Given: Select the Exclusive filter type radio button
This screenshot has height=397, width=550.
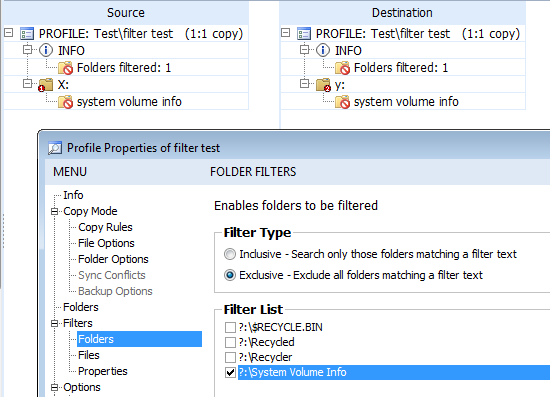Looking at the screenshot, I should tap(230, 275).
